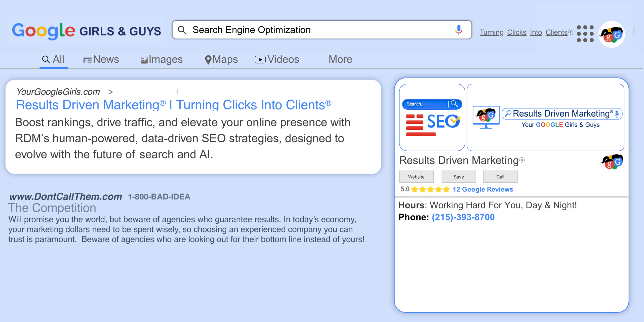The width and height of the screenshot is (644, 322).
Task: Open the 12 Google Reviews link
Action: 483,189
